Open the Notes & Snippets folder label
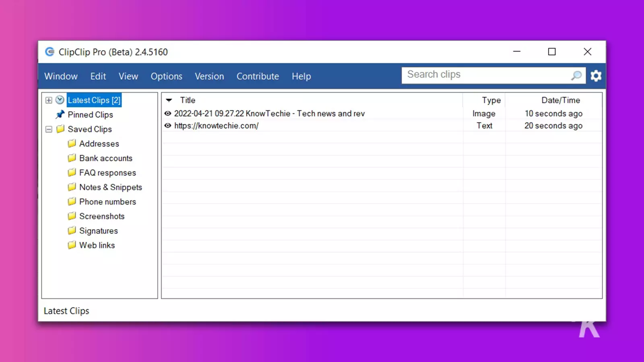Viewport: 644px width, 362px height. tap(111, 187)
